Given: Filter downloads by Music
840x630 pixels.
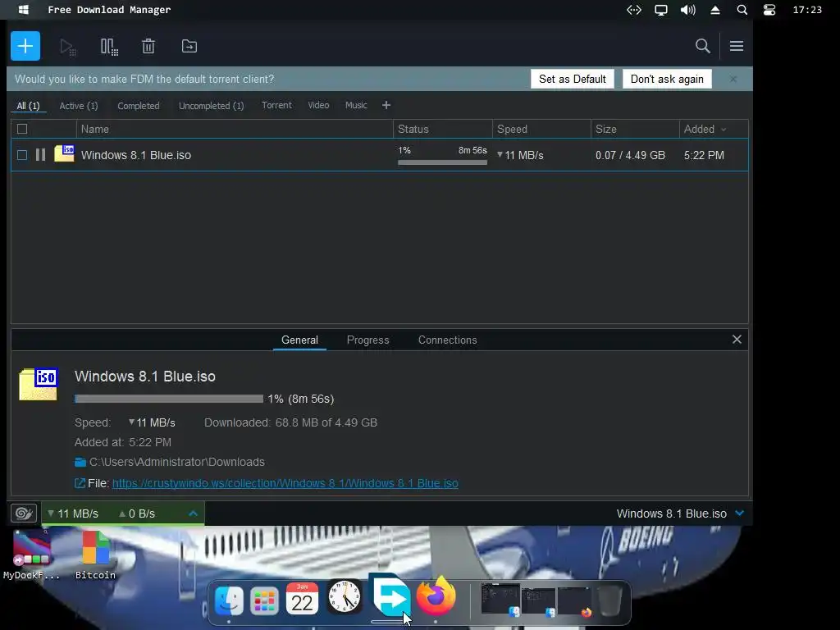Looking at the screenshot, I should (356, 105).
